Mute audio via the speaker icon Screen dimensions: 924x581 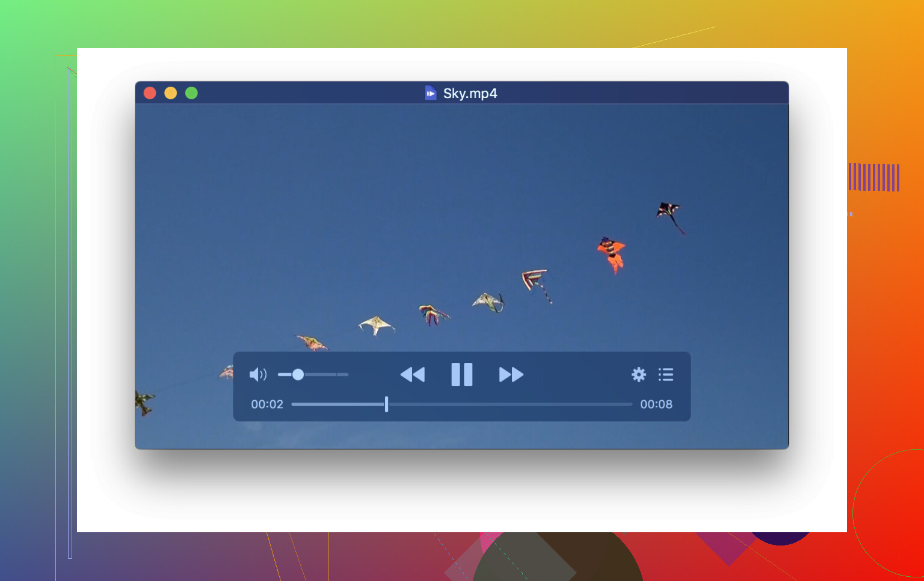pyautogui.click(x=257, y=374)
